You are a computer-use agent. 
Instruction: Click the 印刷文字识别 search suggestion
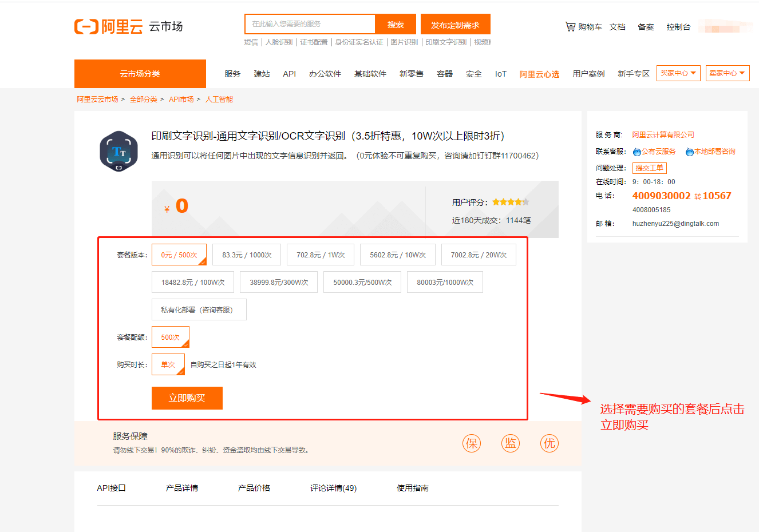(446, 42)
